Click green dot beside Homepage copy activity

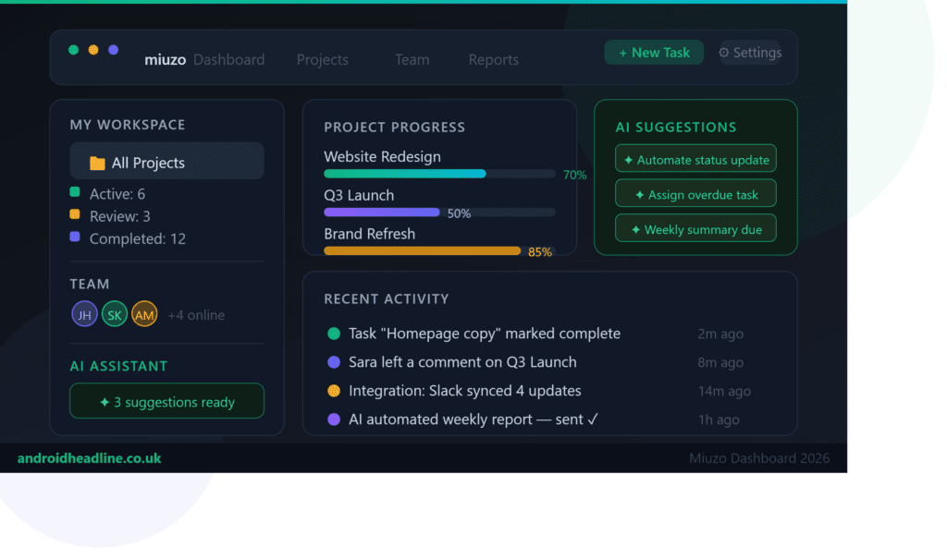[x=333, y=333]
